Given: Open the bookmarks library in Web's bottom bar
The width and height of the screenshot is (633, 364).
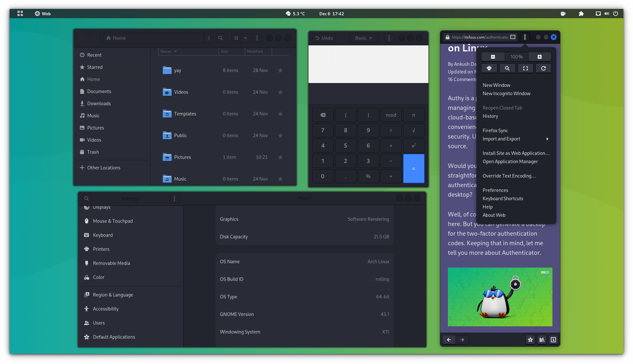Looking at the screenshot, I should [542, 340].
